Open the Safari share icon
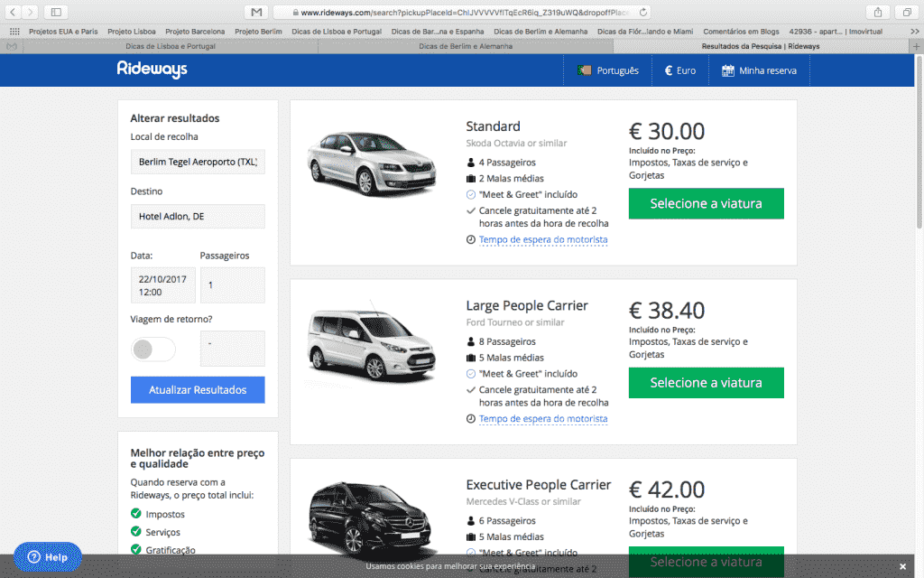The width and height of the screenshot is (924, 578). pyautogui.click(x=878, y=12)
